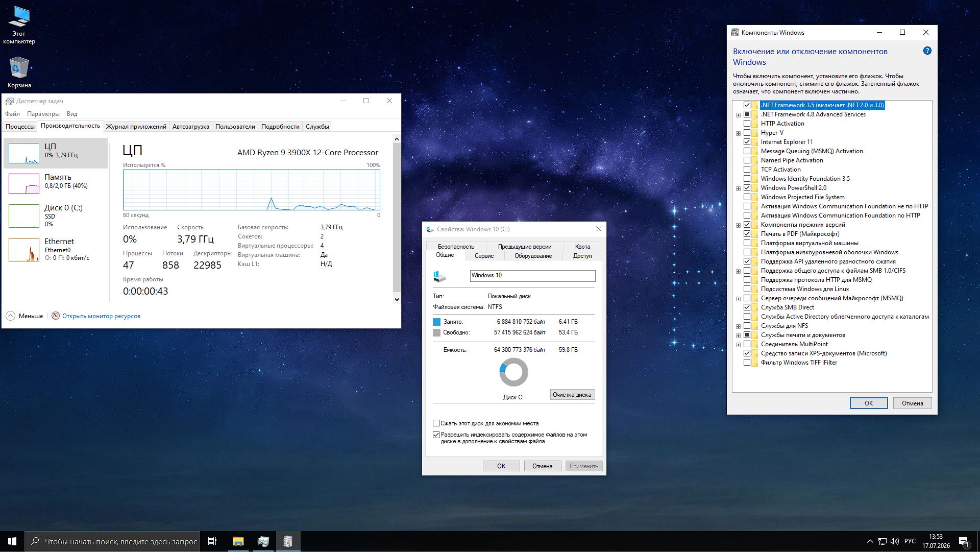
Task: Enable Hyper-V checkbox
Action: click(747, 133)
